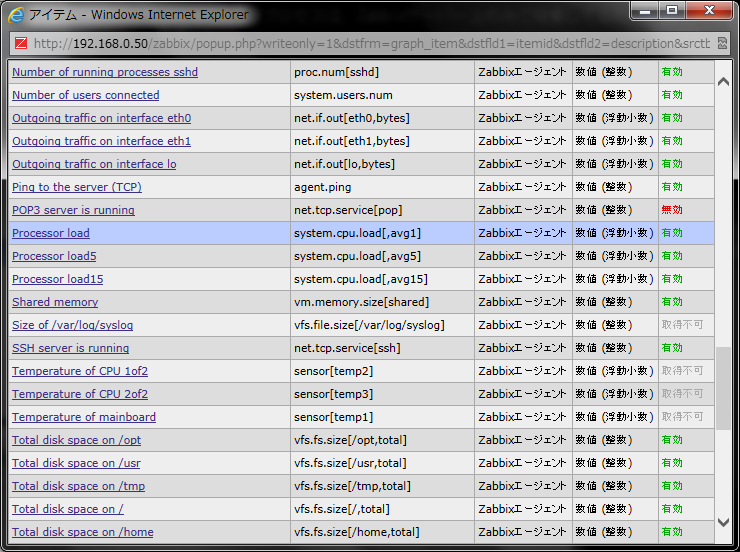
Task: Pick Size of /var/log/syslog item
Action: (x=73, y=325)
